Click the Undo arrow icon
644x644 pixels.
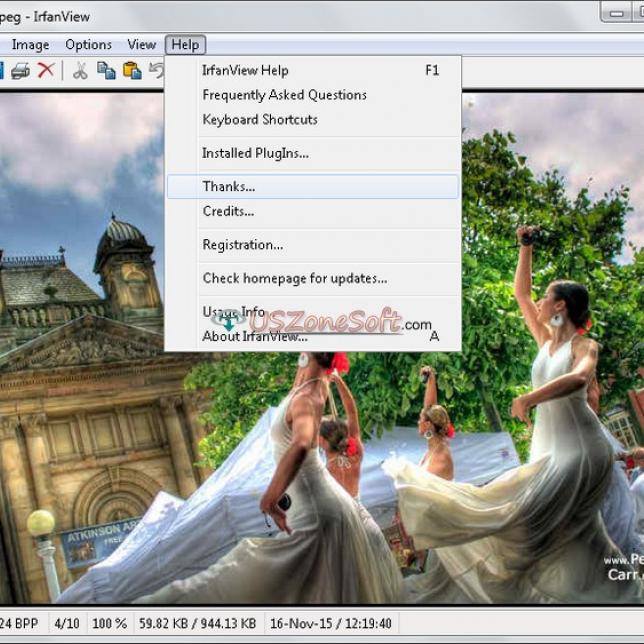pyautogui.click(x=157, y=70)
